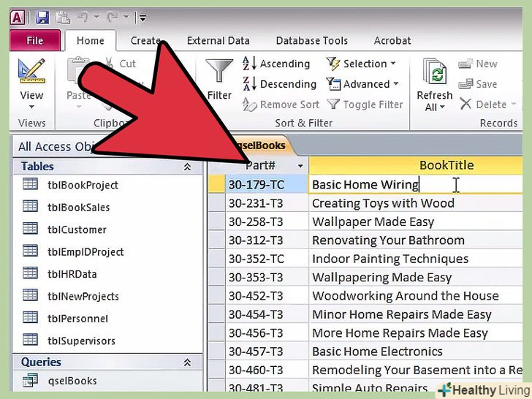Click Indoor Painting Techniques cell
This screenshot has width=532, height=399.
[416, 259]
